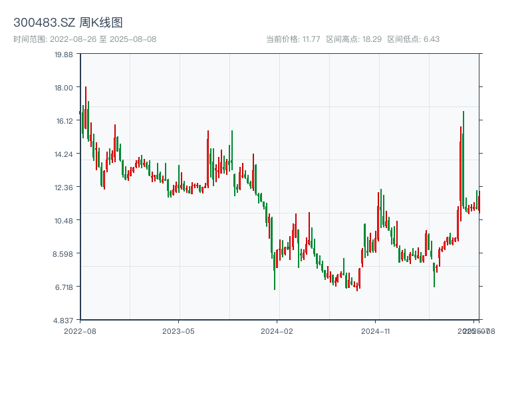Select the 12.36 y-axis label
This screenshot has width=532, height=399.
click(x=64, y=188)
